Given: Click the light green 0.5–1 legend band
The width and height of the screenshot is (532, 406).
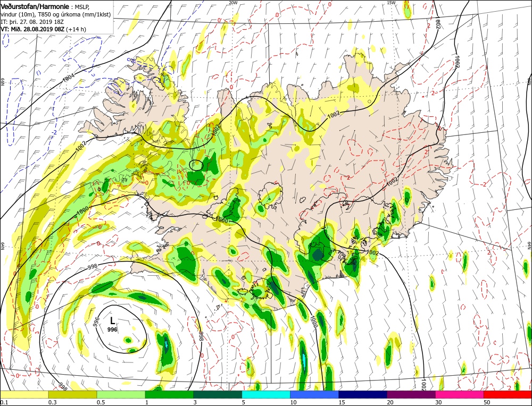Looking at the screenshot, I should coord(121,394).
